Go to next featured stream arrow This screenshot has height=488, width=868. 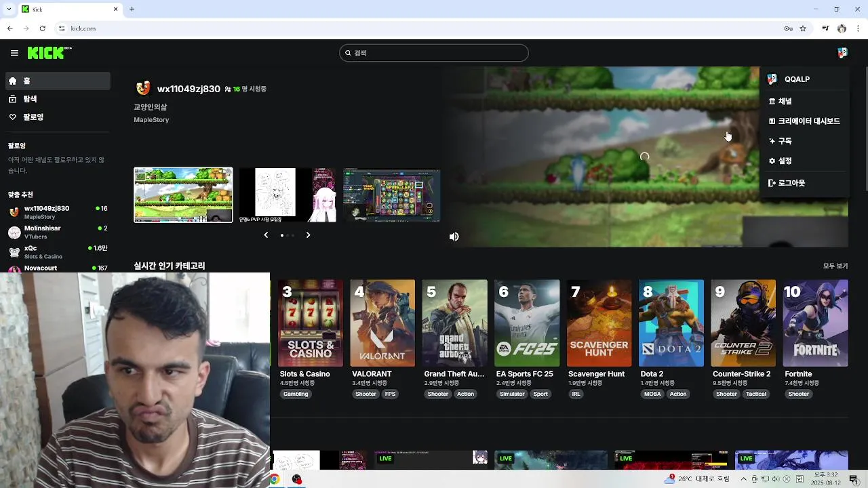click(308, 235)
